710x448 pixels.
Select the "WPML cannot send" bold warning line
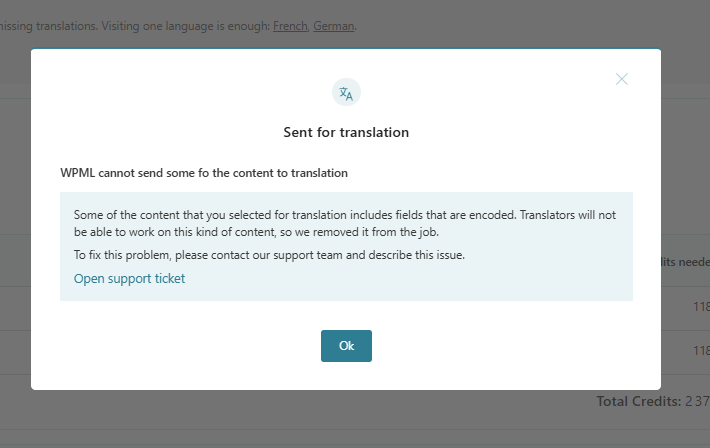pyautogui.click(x=204, y=173)
